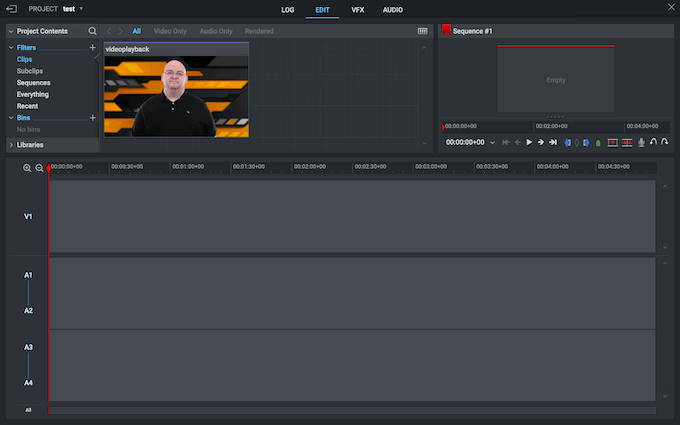Switch clip view with the tile-view icon
Screen dimensions: 680x425
click(423, 31)
